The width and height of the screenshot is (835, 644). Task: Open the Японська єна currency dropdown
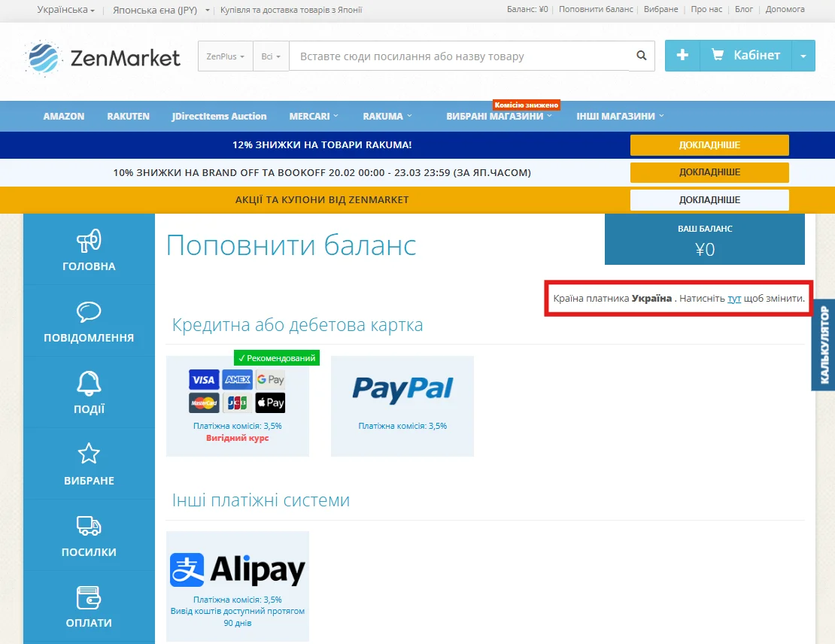tap(161, 10)
